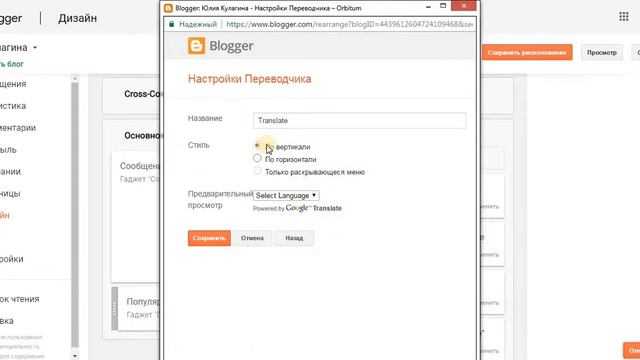This screenshot has height=360, width=640.
Task: Click the sidebar scrollbar up arrow
Action: tap(75, 78)
